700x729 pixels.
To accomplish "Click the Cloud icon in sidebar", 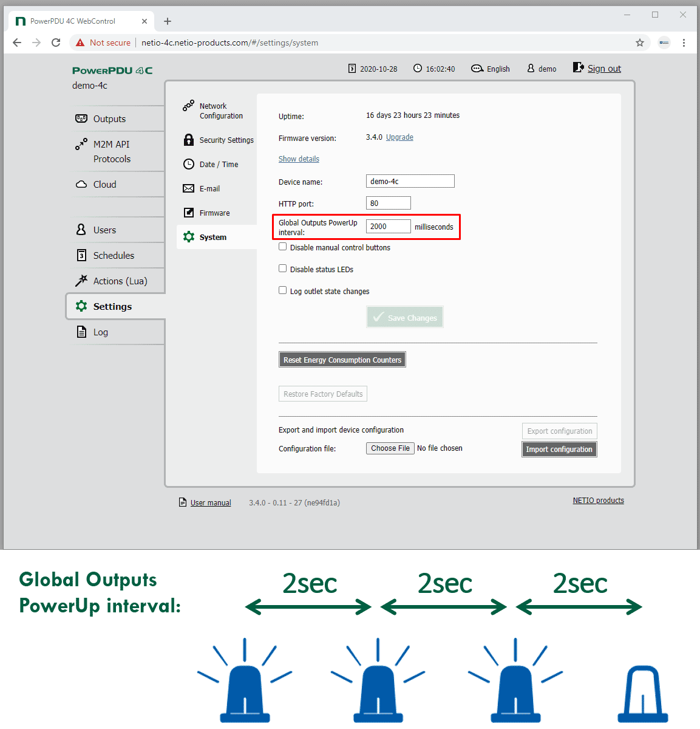I will click(x=81, y=184).
